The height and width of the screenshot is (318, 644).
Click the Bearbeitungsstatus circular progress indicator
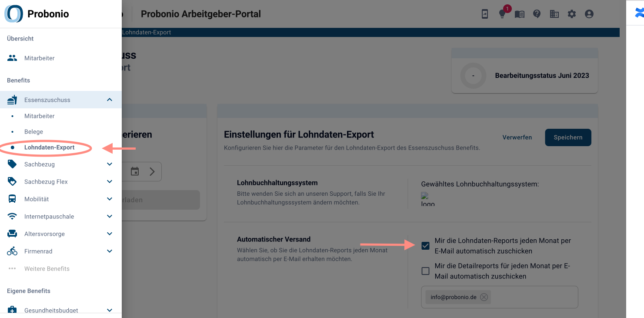click(473, 76)
